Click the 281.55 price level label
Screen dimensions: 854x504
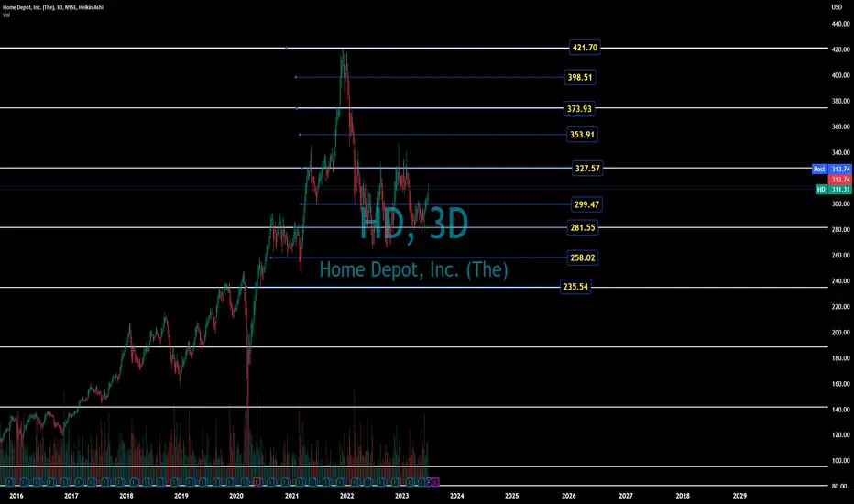582,228
